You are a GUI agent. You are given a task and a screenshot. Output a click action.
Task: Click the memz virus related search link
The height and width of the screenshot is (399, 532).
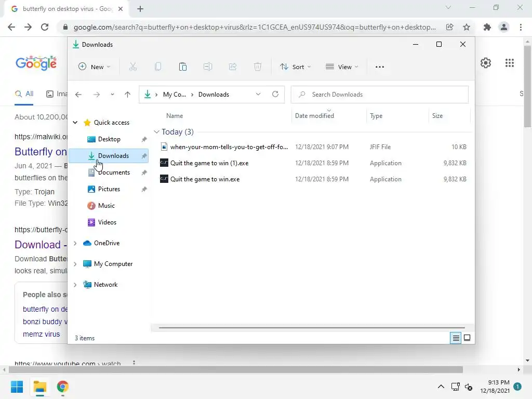(x=42, y=334)
